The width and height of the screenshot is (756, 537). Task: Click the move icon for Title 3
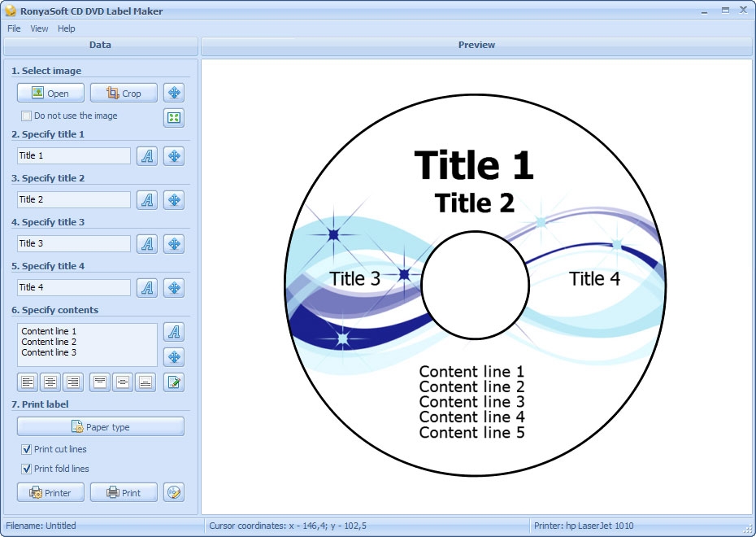click(174, 243)
